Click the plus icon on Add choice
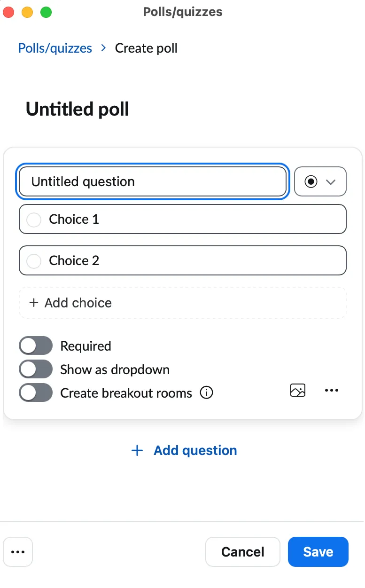The width and height of the screenshot is (365, 588). (x=34, y=303)
